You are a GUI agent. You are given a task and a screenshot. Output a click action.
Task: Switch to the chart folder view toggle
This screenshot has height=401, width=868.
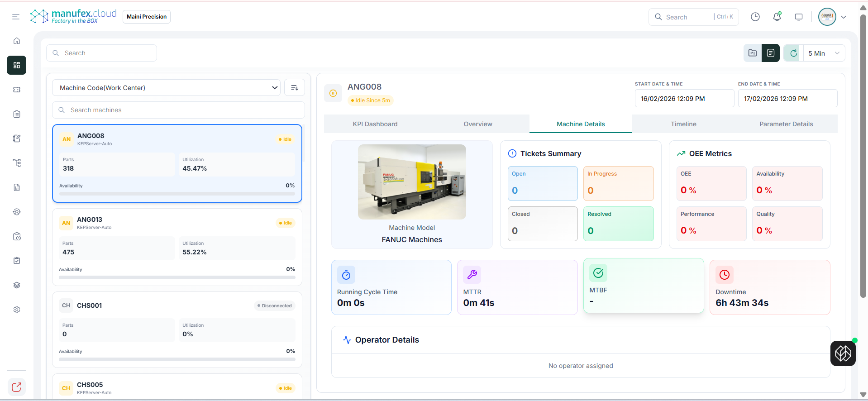click(752, 53)
